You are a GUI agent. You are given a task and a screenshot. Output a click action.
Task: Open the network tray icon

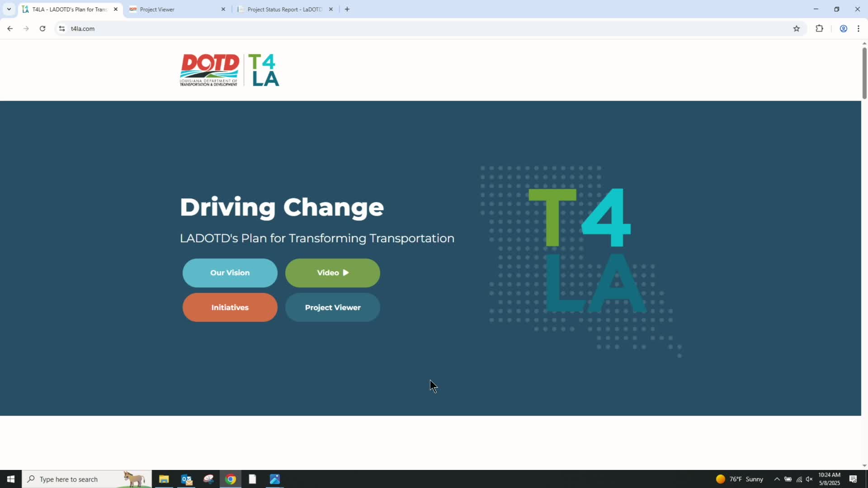pyautogui.click(x=799, y=479)
